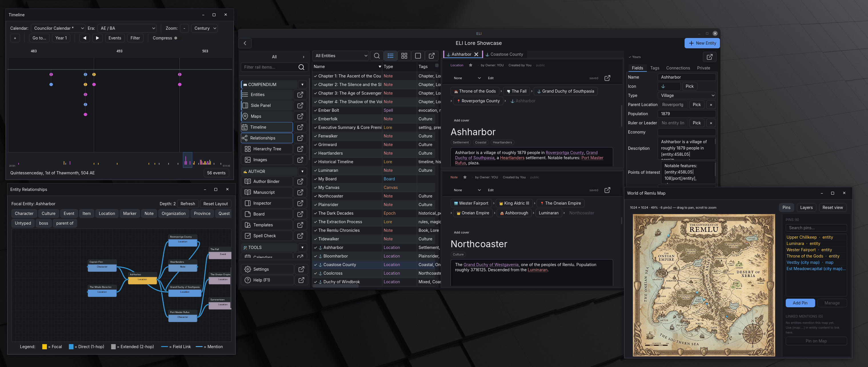Viewport: 868px width, 367px height.
Task: Switch entity list to list view
Action: (391, 56)
